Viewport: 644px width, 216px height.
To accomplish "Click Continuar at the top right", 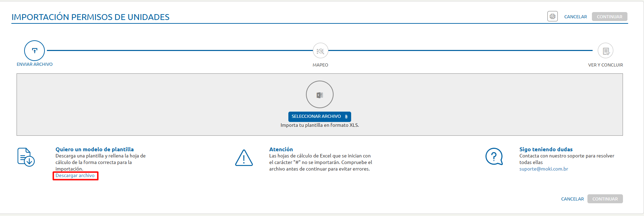I will click(610, 17).
